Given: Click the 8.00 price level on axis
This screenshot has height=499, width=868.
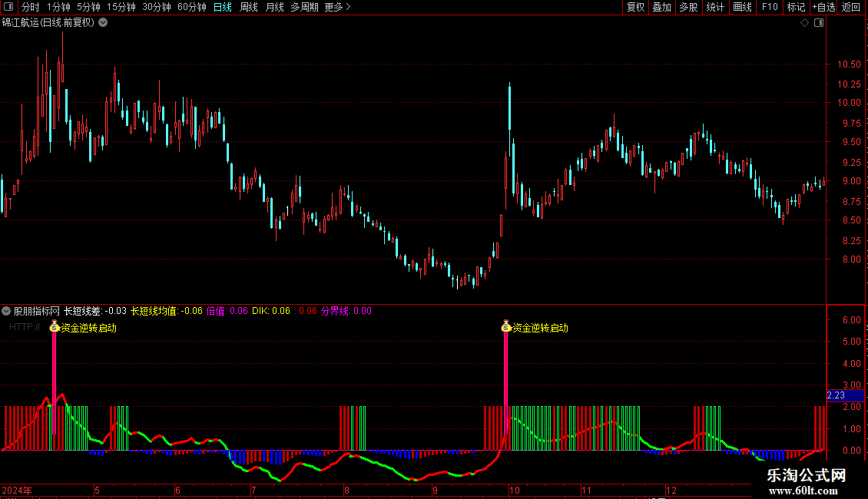Looking at the screenshot, I should click(851, 259).
